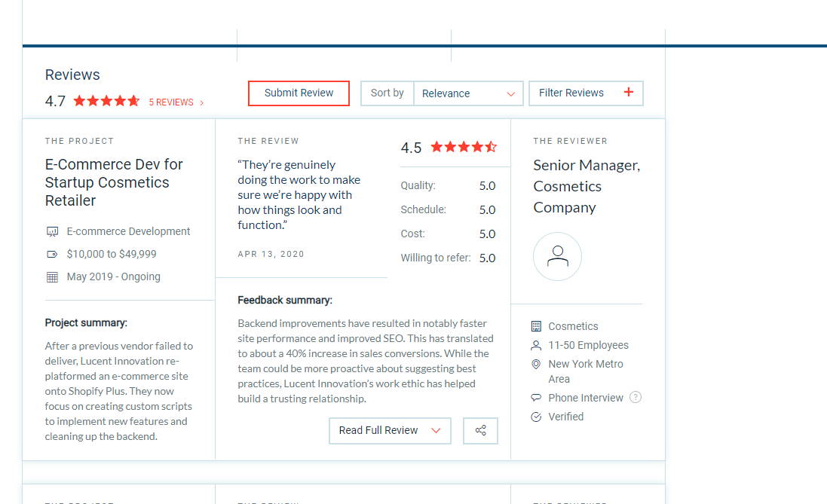Click the Senior Manager, Cosmetics Company reviewer title
Screen dimensions: 827x504
[x=587, y=186]
